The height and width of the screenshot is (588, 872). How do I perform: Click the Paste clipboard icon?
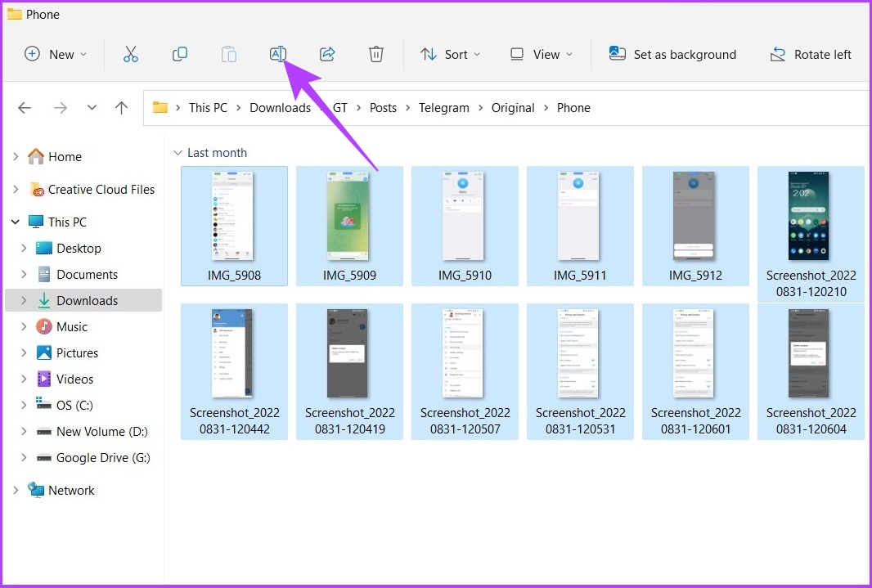228,54
